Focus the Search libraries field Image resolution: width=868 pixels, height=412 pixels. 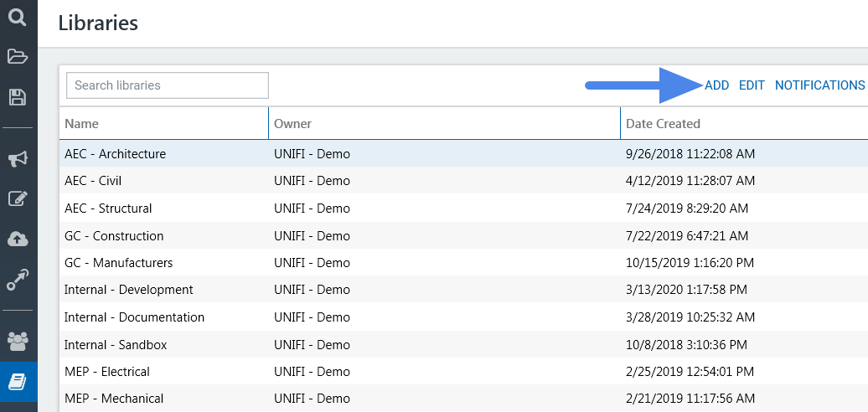pos(168,85)
